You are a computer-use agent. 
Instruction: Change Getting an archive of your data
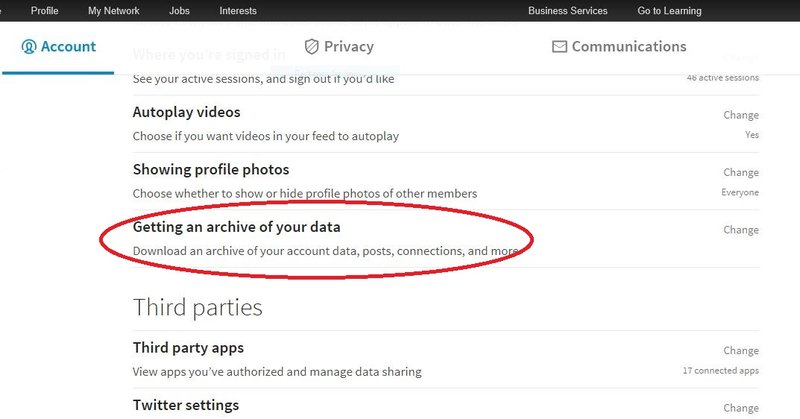point(741,230)
